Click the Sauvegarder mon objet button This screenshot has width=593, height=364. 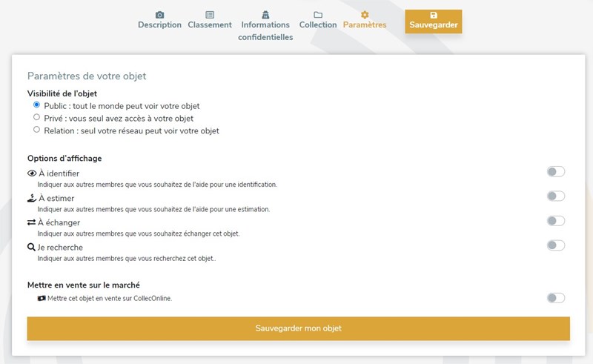coord(299,328)
